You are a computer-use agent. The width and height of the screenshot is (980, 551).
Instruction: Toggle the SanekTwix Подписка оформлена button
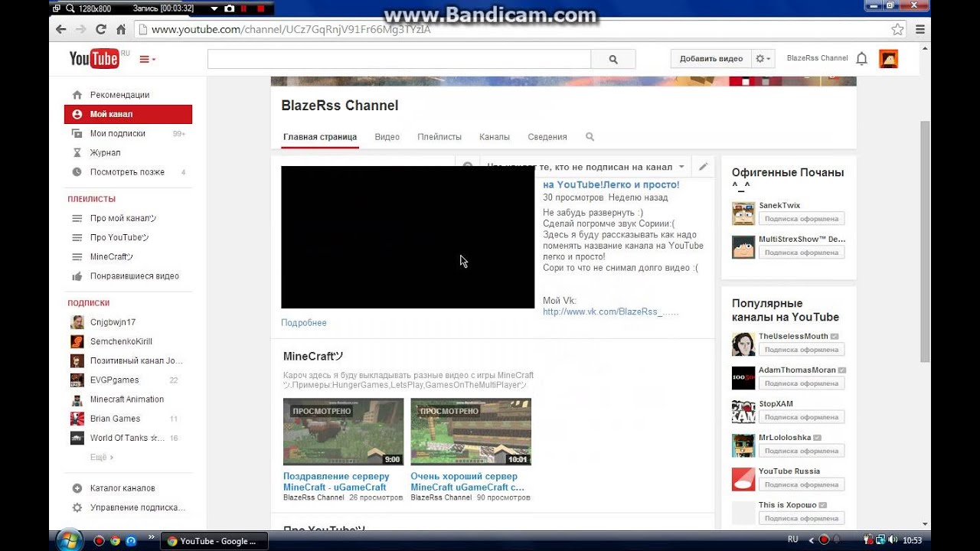click(802, 219)
